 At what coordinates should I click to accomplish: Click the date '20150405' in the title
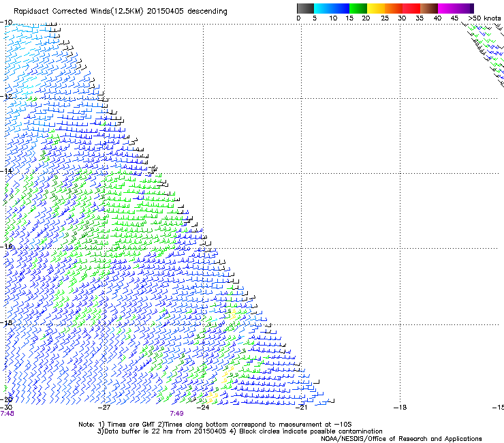point(165,12)
